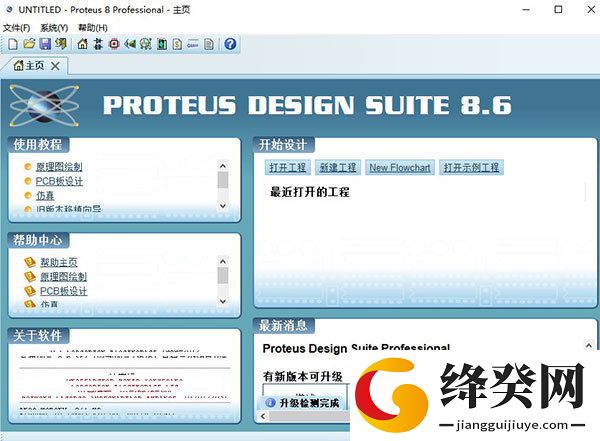The width and height of the screenshot is (600, 441).
Task: Open a project with the folder icon
Action: 29,44
